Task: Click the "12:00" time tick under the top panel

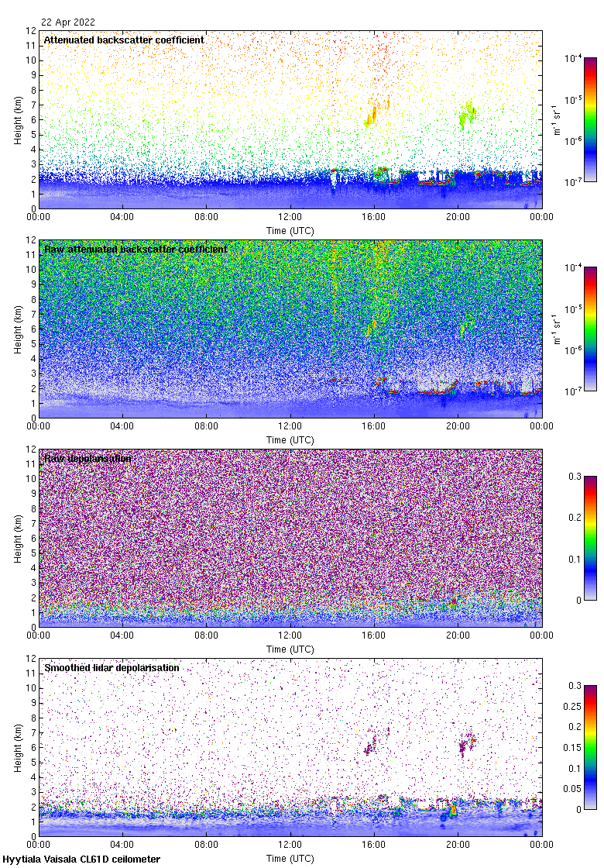Action: (290, 217)
